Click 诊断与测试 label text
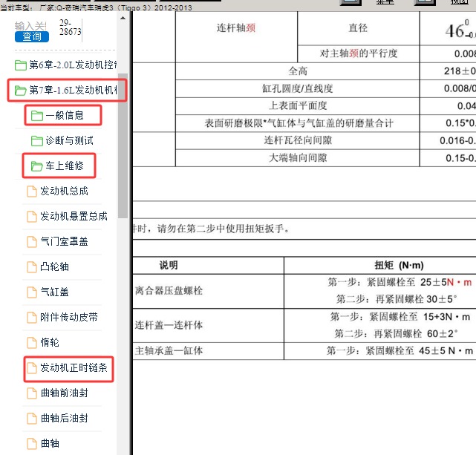This screenshot has height=455, width=476. tap(70, 140)
